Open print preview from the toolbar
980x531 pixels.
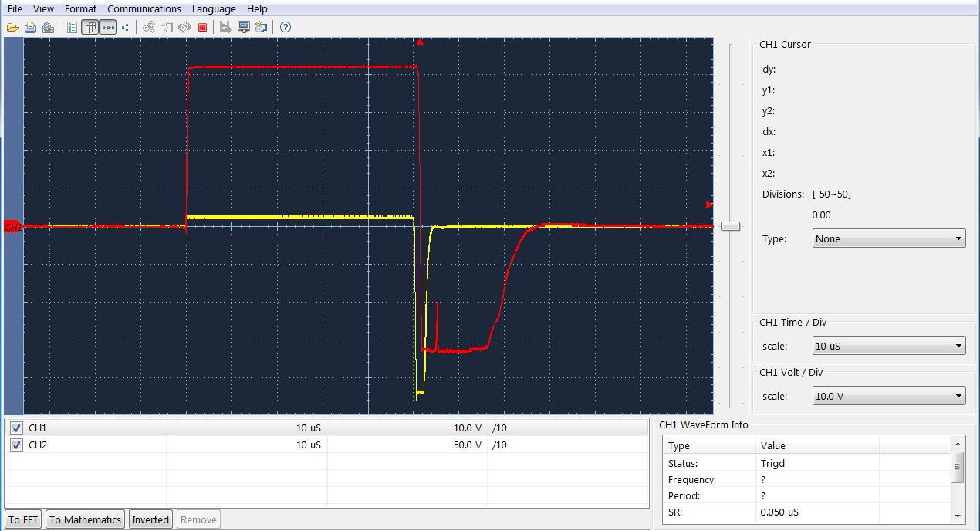click(x=48, y=27)
